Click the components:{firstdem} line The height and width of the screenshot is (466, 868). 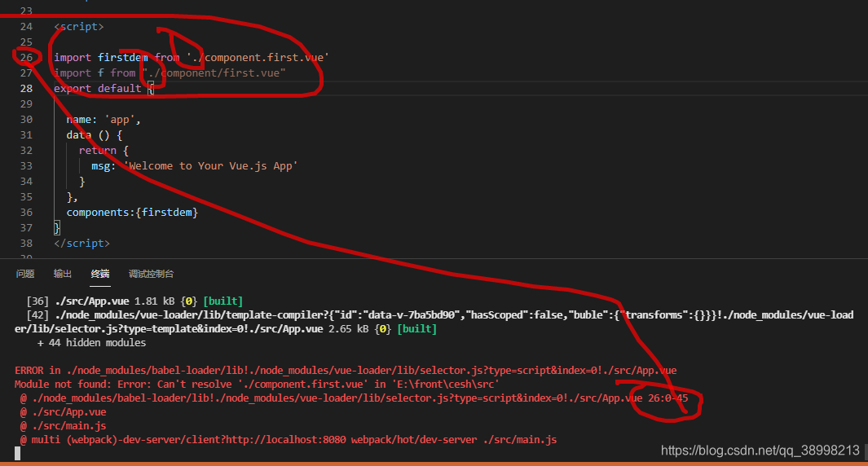point(132,213)
